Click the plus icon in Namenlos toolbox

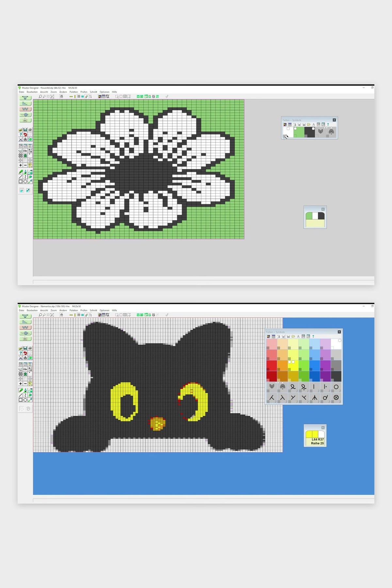pyautogui.click(x=21, y=384)
